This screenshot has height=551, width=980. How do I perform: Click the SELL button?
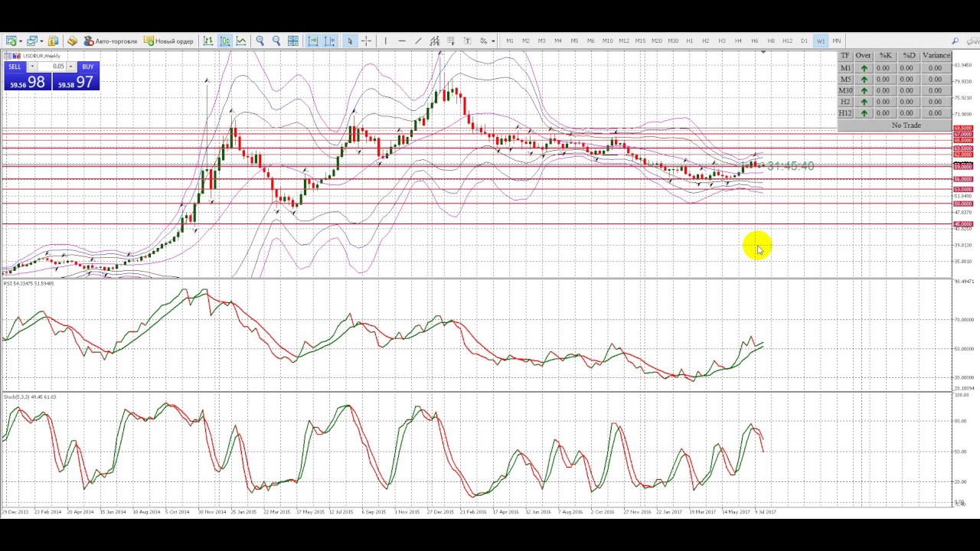point(15,67)
